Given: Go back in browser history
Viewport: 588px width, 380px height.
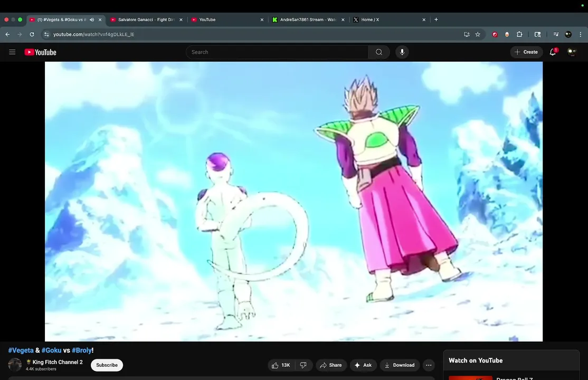Looking at the screenshot, I should pyautogui.click(x=7, y=34).
